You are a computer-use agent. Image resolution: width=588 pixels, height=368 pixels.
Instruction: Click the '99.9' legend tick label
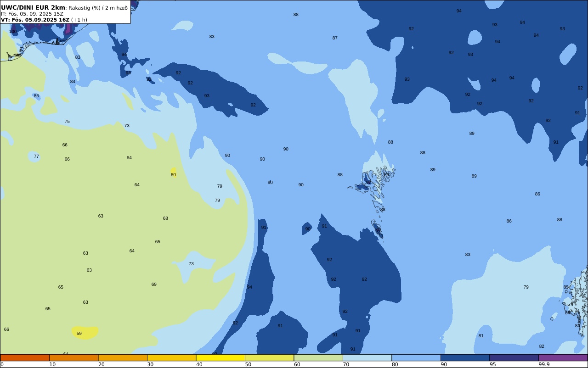(544, 364)
